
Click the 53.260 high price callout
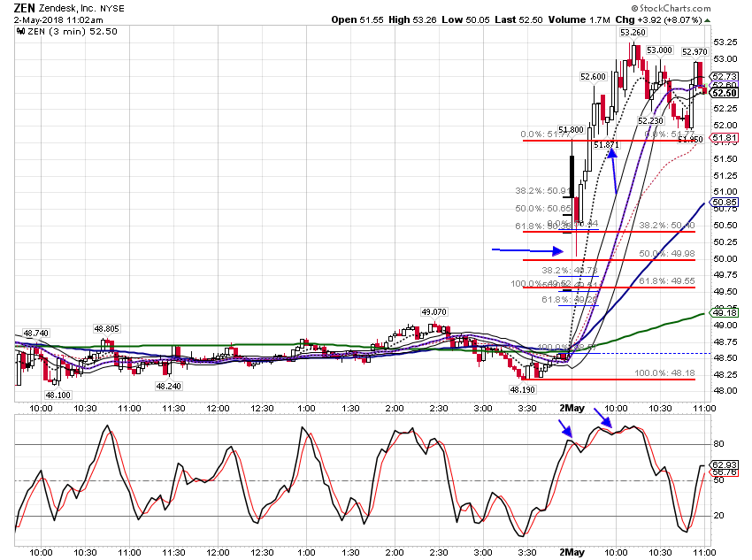[x=633, y=33]
